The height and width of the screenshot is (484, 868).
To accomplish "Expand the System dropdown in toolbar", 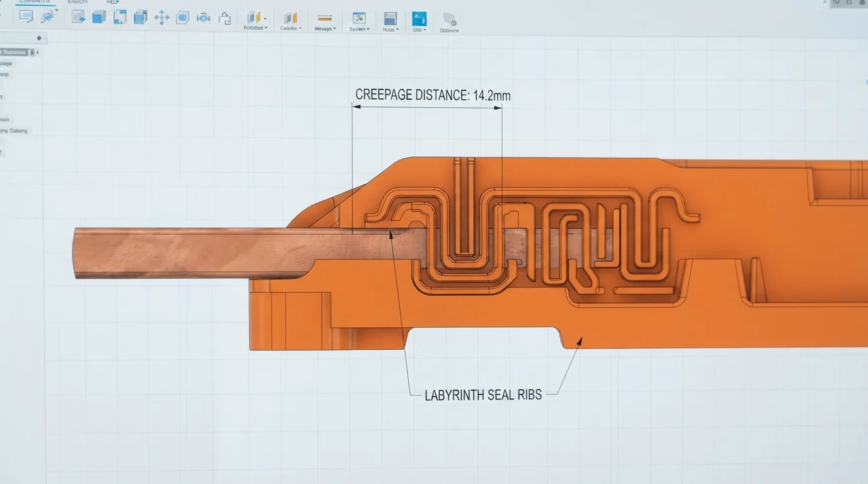I will (x=368, y=29).
